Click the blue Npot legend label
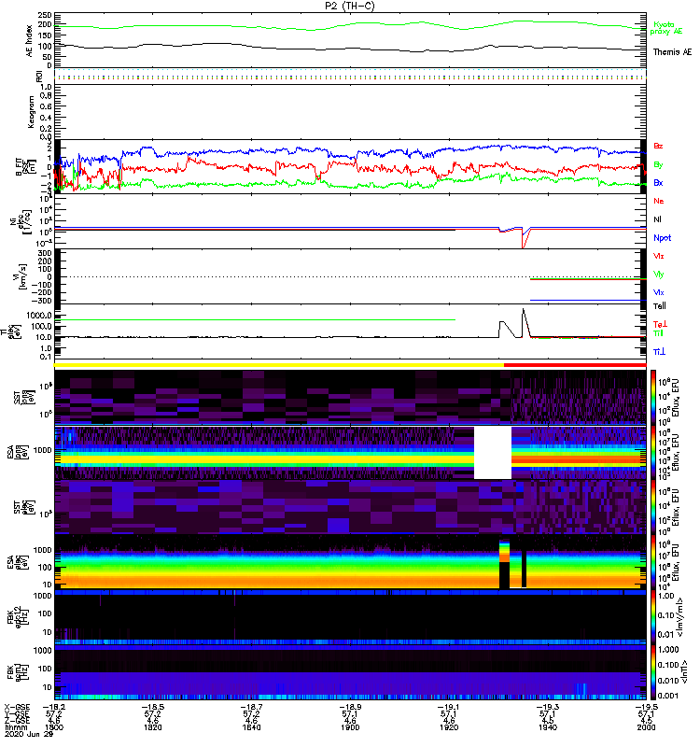The height and width of the screenshot is (747, 700). [x=663, y=238]
